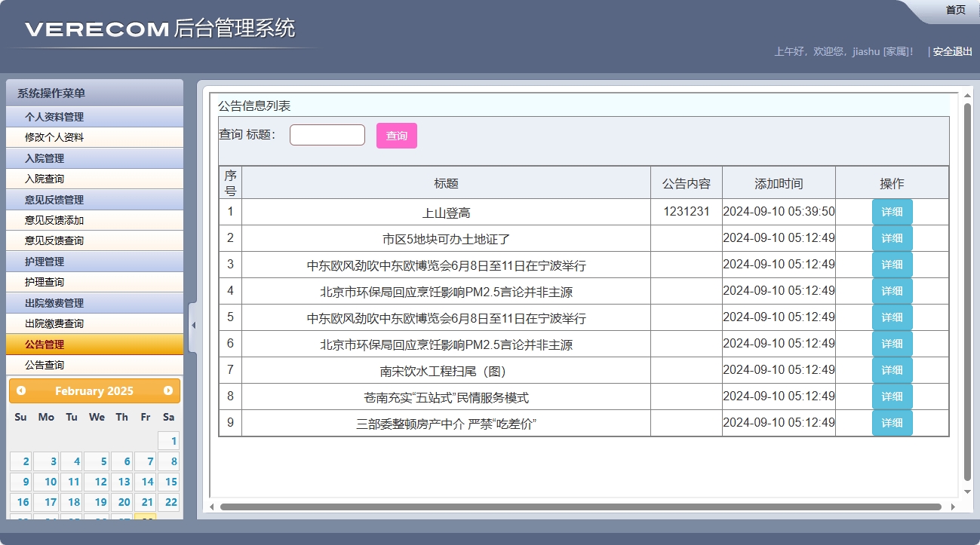Expand the 意见反馈管理 menu group

(x=94, y=200)
